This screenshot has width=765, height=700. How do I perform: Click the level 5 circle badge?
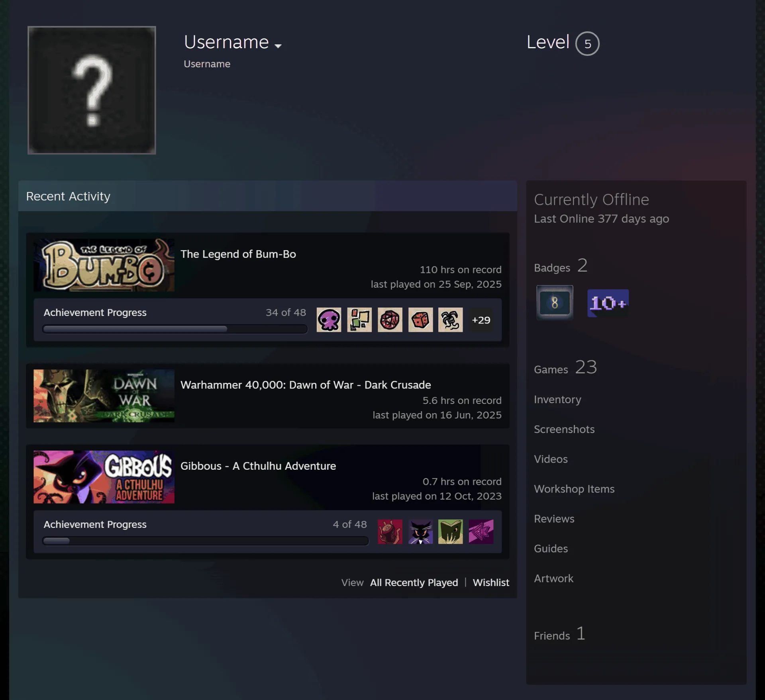(587, 43)
